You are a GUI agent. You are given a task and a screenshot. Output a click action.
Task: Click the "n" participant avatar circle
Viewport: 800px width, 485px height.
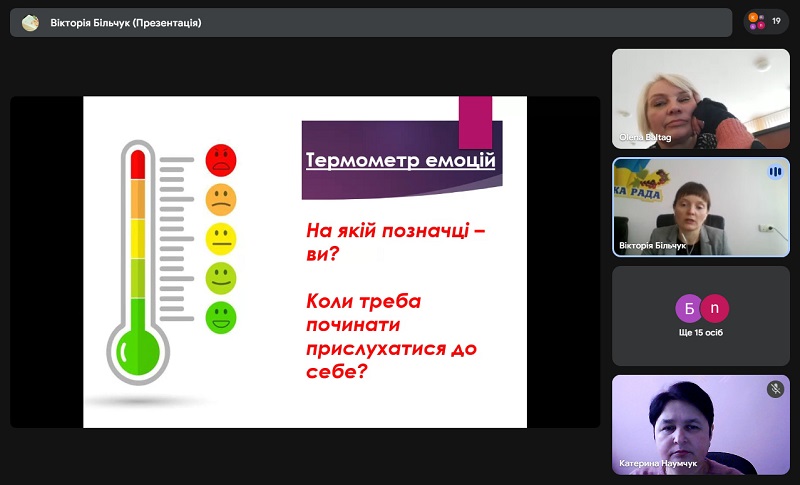(x=714, y=307)
